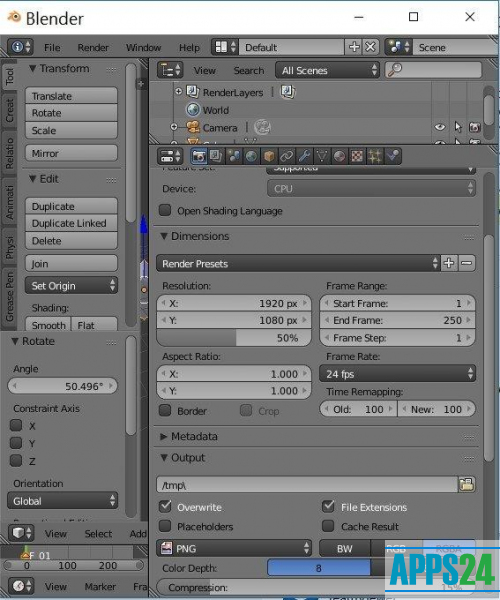500x600 pixels.
Task: Open the Modifiers properties tab (wrench icon)
Action: 304,156
